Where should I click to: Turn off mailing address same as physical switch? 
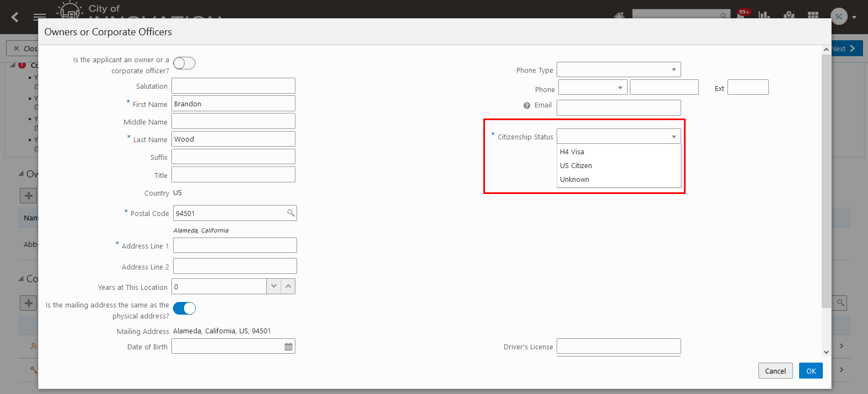184,308
